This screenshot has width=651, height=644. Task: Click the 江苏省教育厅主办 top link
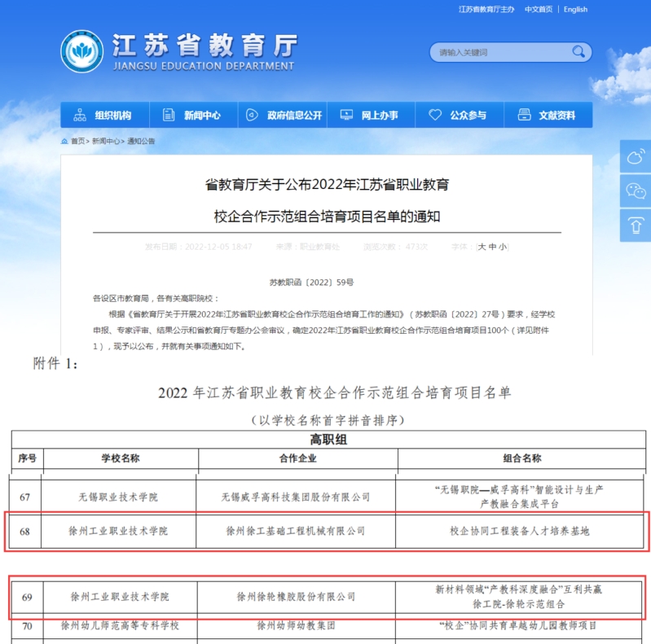(486, 10)
